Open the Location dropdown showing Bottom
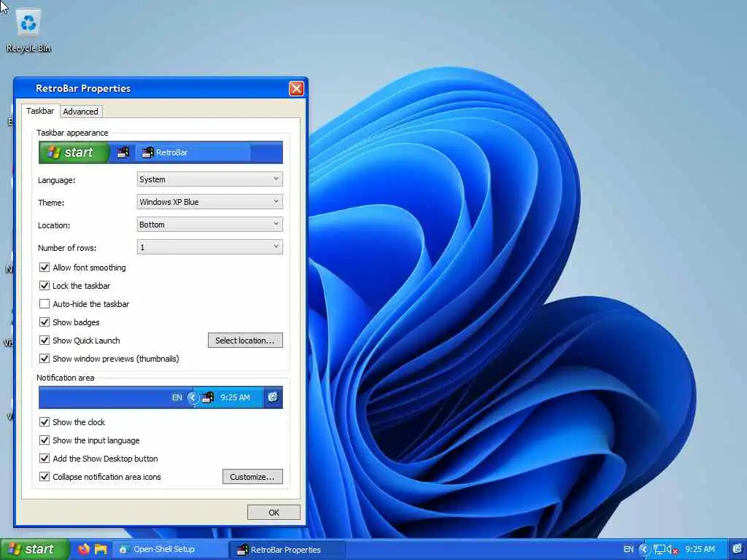 (x=209, y=225)
